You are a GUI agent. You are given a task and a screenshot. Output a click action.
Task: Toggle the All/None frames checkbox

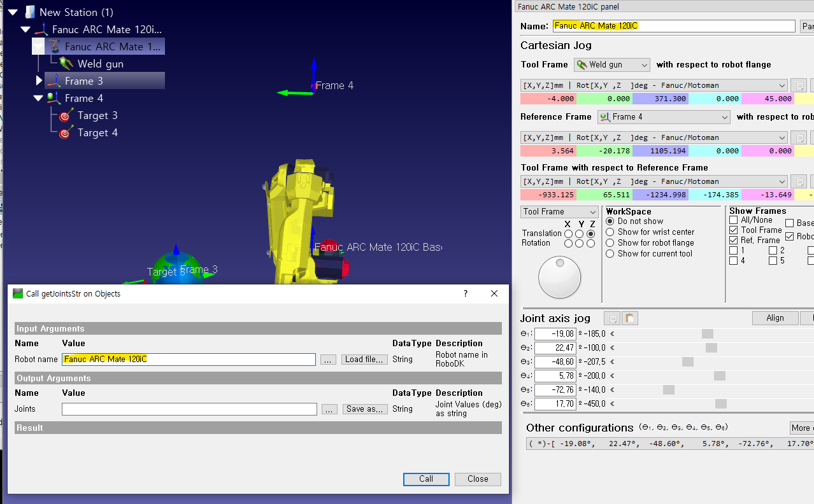[x=733, y=220]
